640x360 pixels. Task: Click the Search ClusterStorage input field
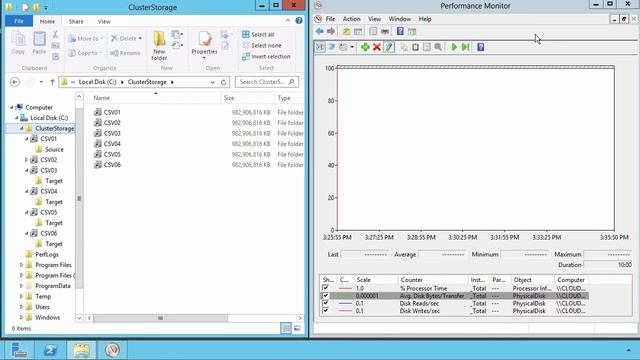tap(267, 82)
